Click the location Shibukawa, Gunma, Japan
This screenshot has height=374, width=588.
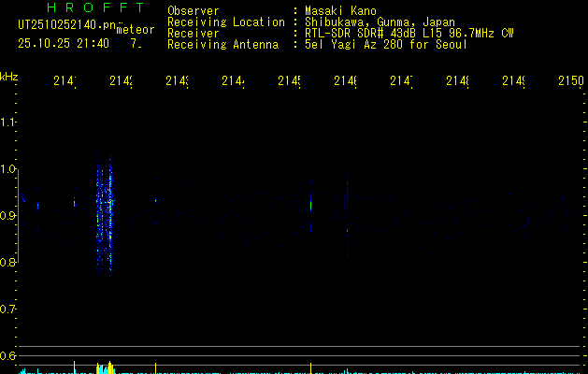pyautogui.click(x=380, y=22)
